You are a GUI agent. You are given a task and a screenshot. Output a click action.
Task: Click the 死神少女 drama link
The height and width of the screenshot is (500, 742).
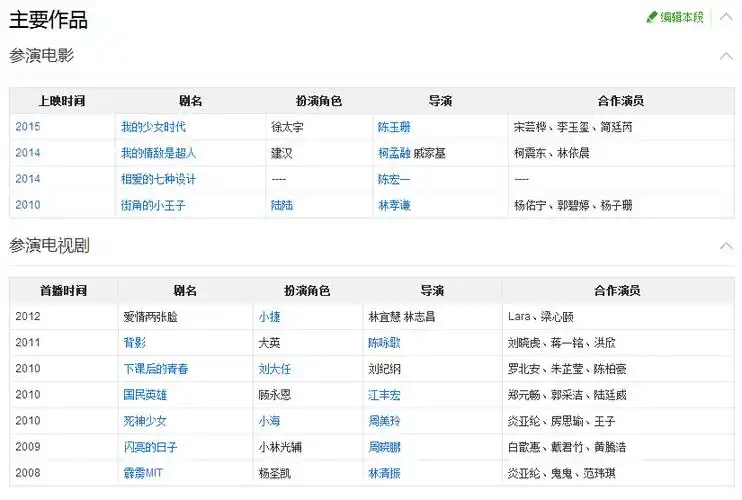pos(145,421)
